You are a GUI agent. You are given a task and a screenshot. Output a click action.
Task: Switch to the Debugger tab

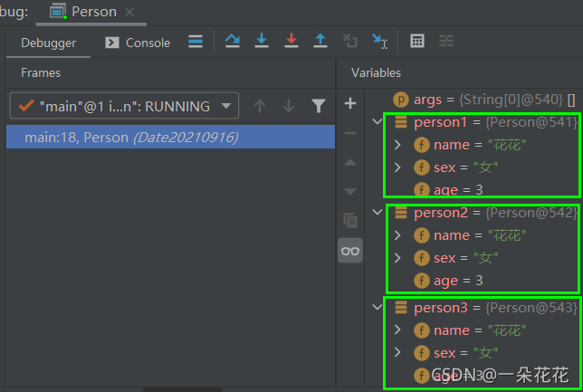(48, 43)
